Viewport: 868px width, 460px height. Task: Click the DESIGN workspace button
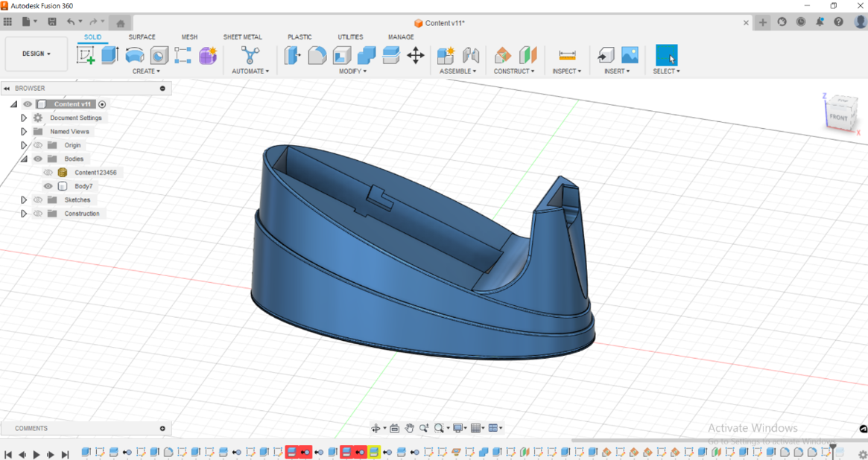(36, 54)
